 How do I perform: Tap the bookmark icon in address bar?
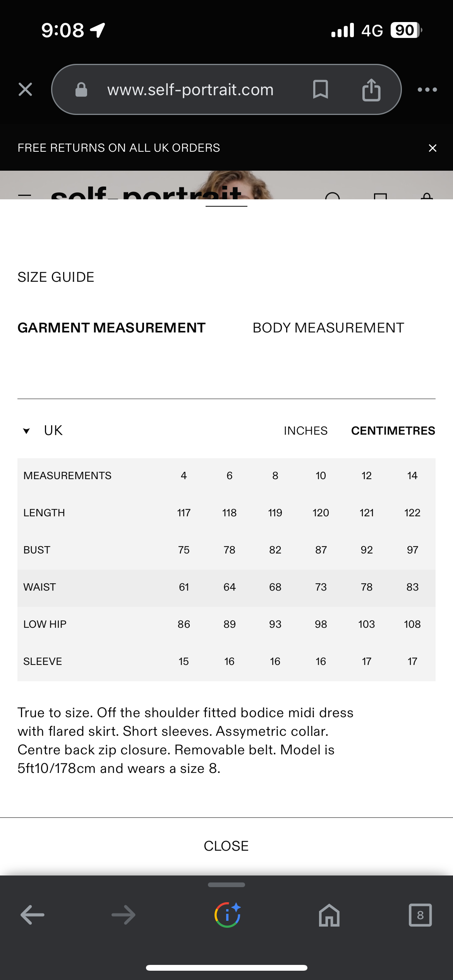(x=320, y=89)
